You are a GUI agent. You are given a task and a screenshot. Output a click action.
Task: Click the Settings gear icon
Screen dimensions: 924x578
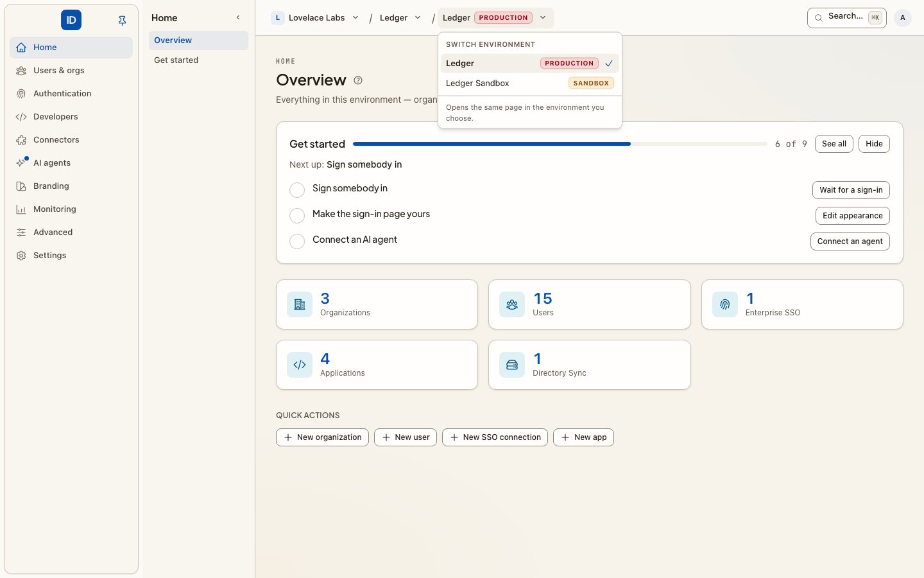(21, 256)
